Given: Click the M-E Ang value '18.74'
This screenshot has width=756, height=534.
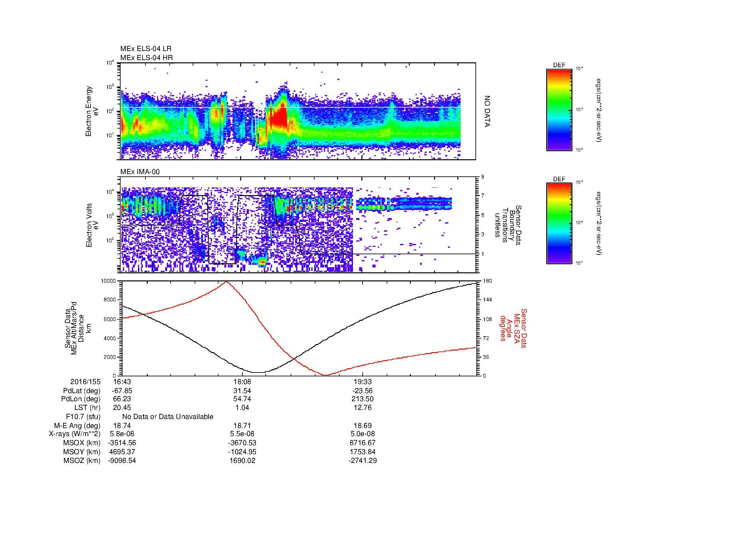Looking at the screenshot, I should point(122,426).
